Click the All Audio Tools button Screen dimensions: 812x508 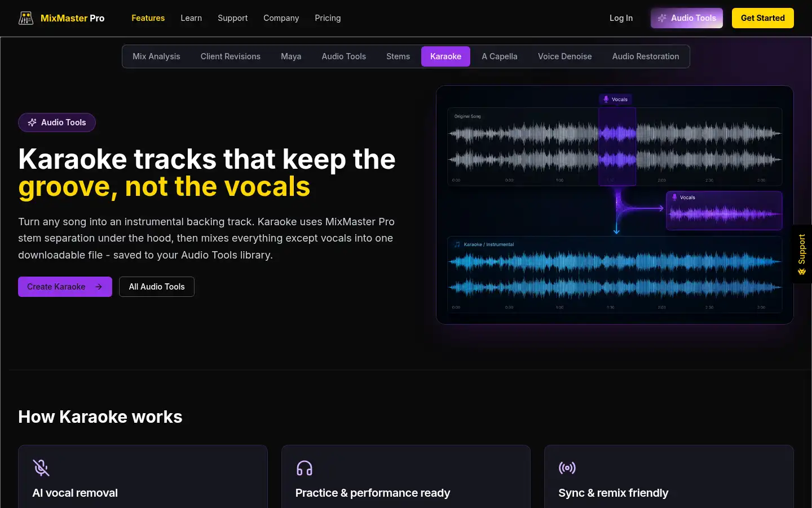coord(157,287)
